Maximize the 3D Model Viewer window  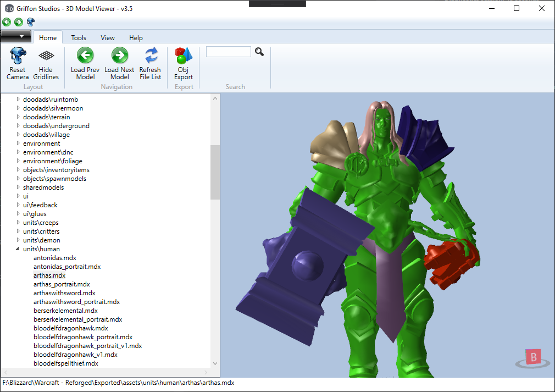(x=517, y=8)
